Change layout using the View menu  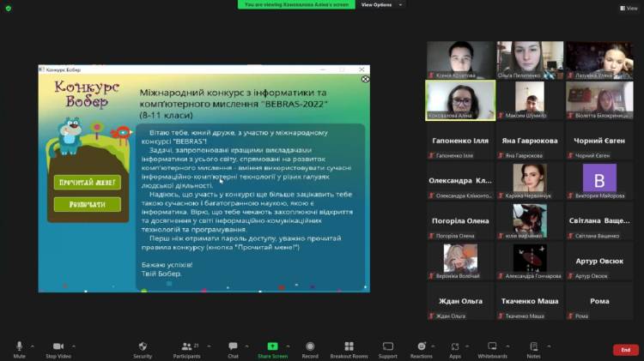tap(629, 8)
